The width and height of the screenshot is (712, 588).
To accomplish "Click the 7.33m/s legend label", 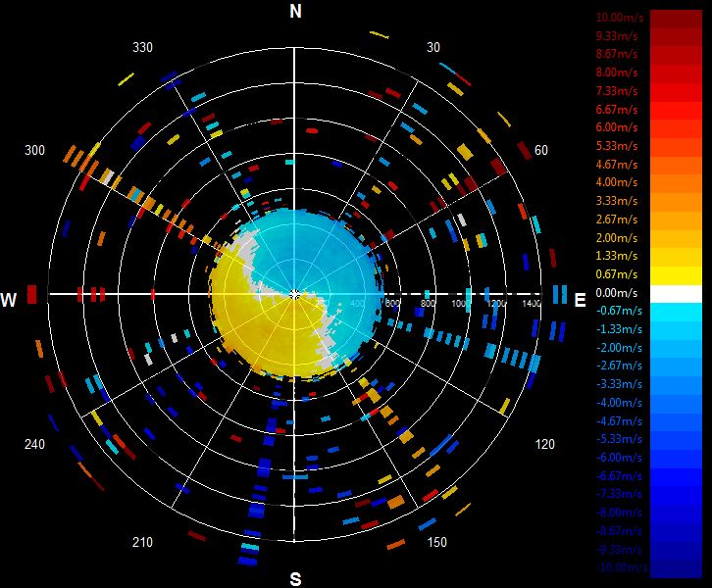I will (617, 91).
